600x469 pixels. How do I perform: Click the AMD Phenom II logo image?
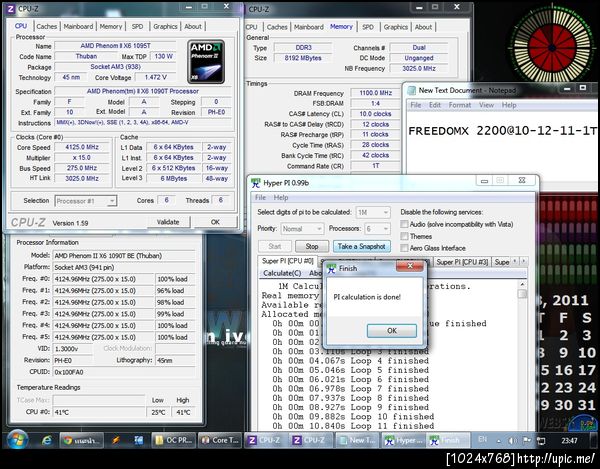click(206, 62)
